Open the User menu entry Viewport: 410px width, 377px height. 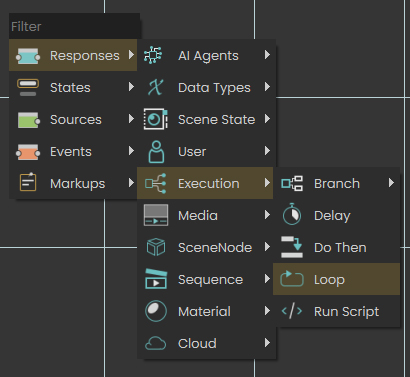pyautogui.click(x=206, y=151)
